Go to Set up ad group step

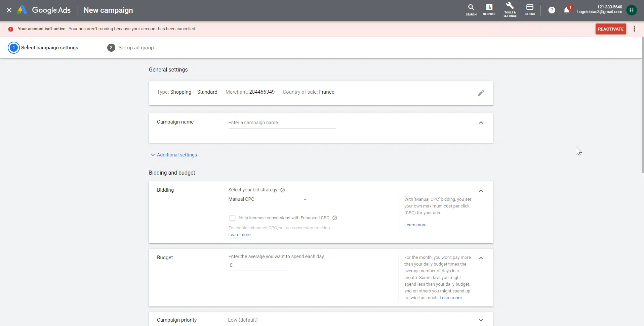[130, 48]
